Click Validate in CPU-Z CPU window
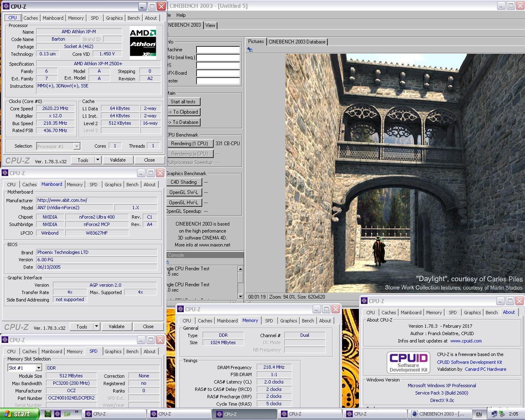The width and height of the screenshot is (525, 420). (118, 160)
